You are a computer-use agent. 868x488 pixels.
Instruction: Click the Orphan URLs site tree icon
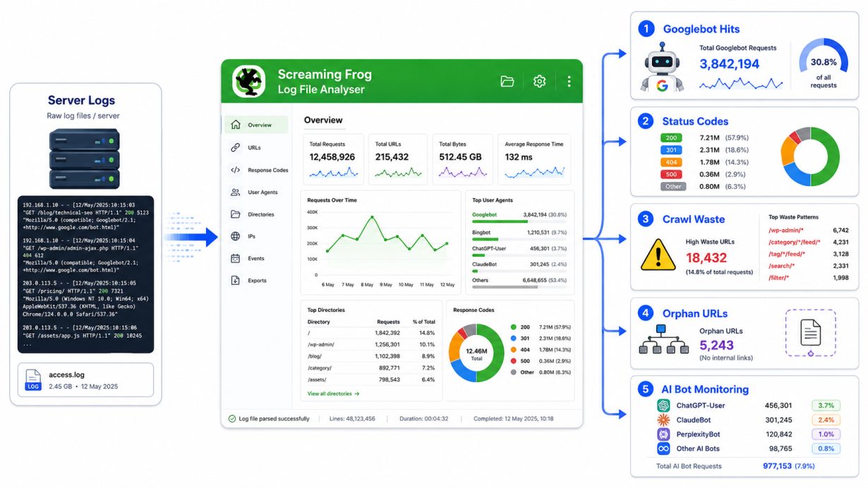pyautogui.click(x=663, y=340)
